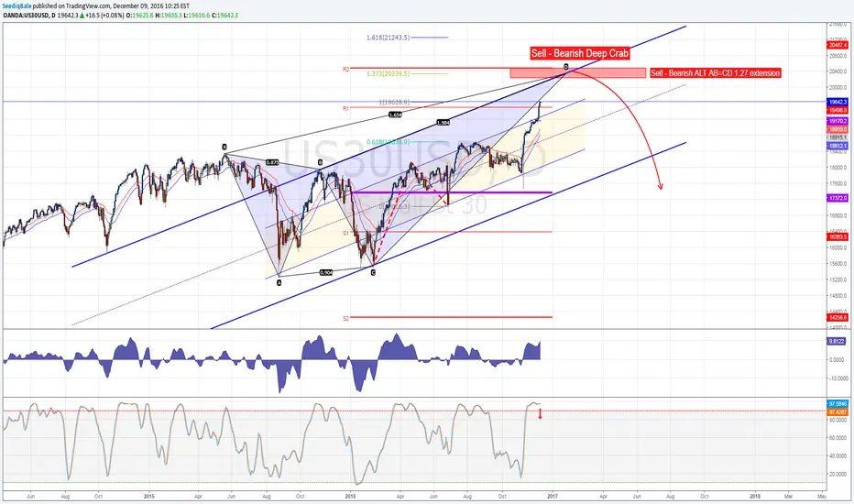Click the 0.904 ratio label on AC leg
This screenshot has width=854, height=504.
[326, 272]
